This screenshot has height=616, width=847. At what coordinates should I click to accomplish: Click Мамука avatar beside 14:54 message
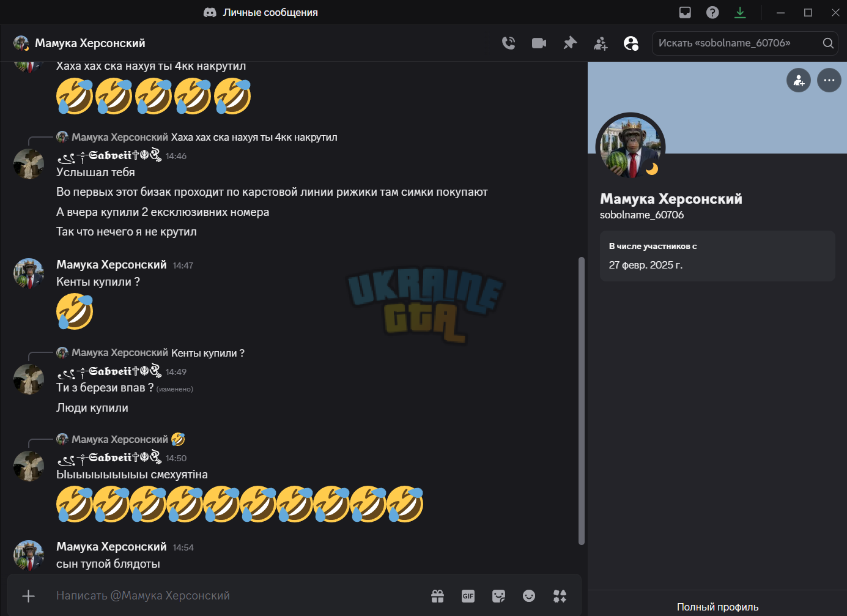(29, 555)
